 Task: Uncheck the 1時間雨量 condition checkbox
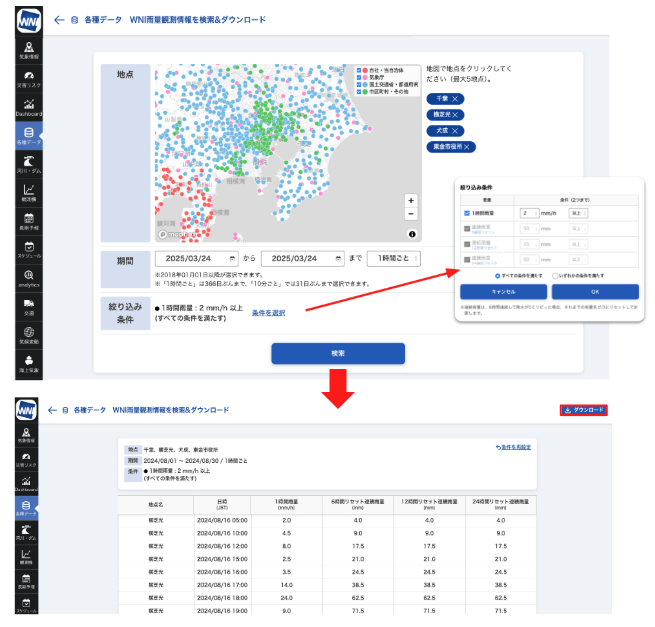pos(467,213)
